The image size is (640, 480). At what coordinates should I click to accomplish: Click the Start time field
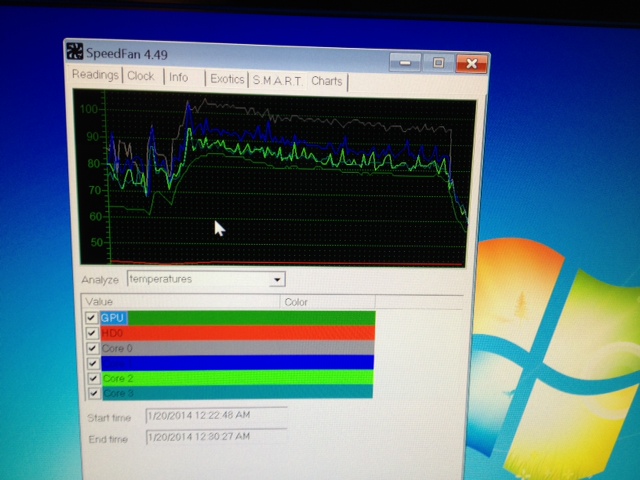[x=216, y=416]
